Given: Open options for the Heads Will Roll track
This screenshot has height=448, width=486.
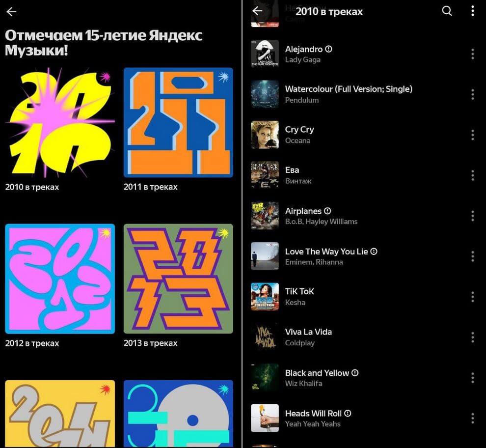Looking at the screenshot, I should click(x=472, y=418).
